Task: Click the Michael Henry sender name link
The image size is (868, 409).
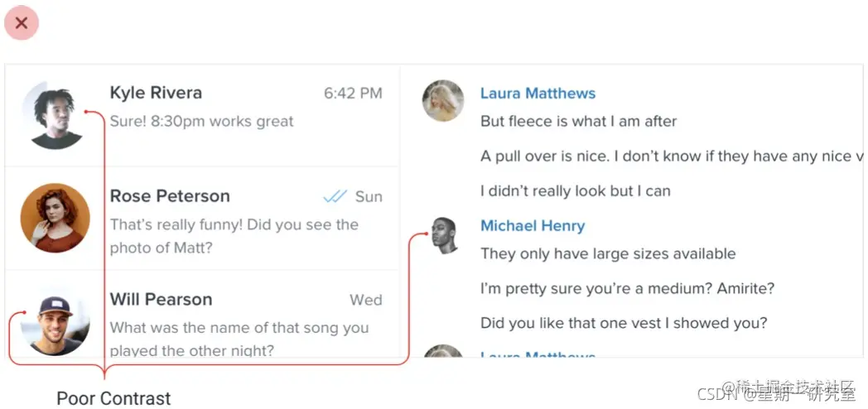Action: coord(533,226)
